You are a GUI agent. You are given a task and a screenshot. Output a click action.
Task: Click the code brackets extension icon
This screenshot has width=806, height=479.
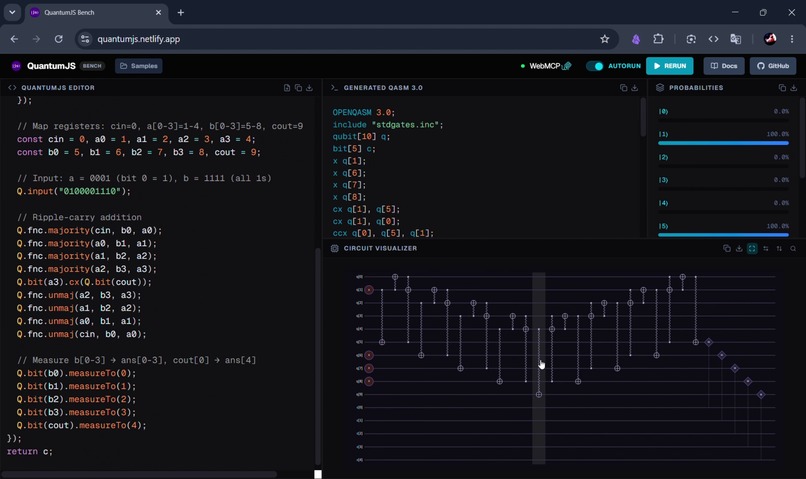713,39
